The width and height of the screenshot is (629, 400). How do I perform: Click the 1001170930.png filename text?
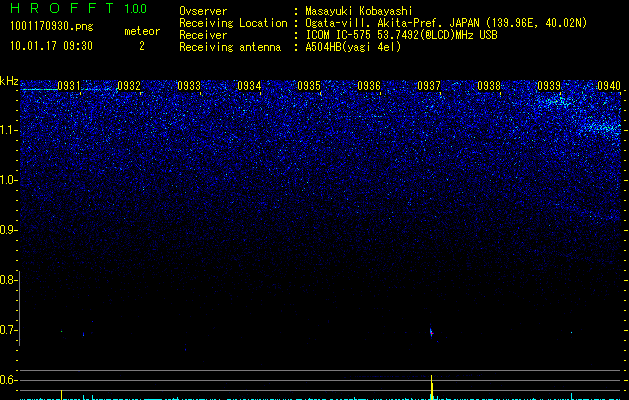click(51, 26)
